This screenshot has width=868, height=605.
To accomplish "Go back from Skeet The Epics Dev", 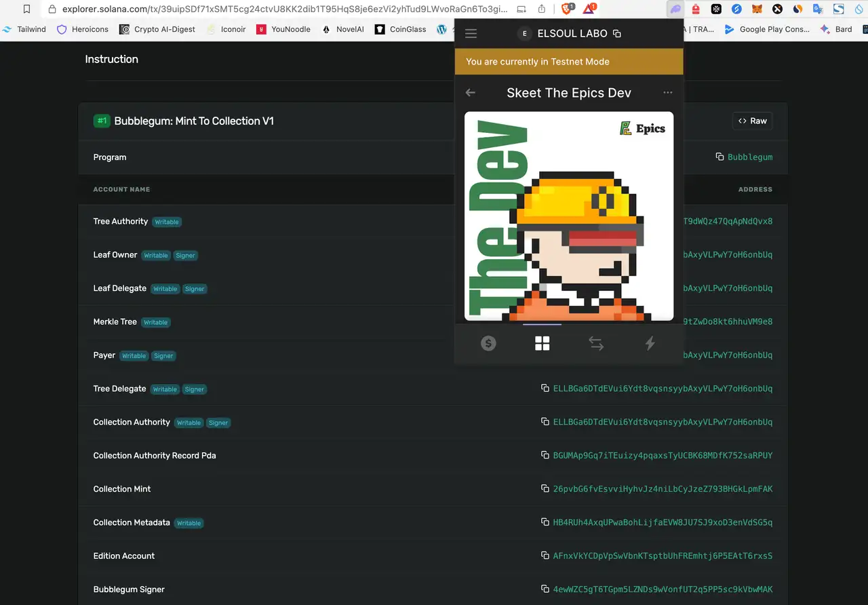I will [471, 93].
